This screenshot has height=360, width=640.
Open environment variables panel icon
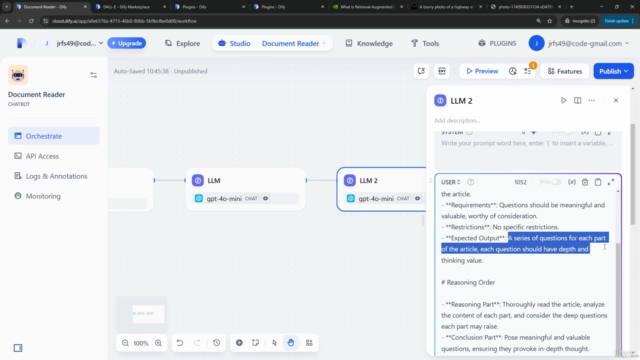pyautogui.click(x=442, y=71)
